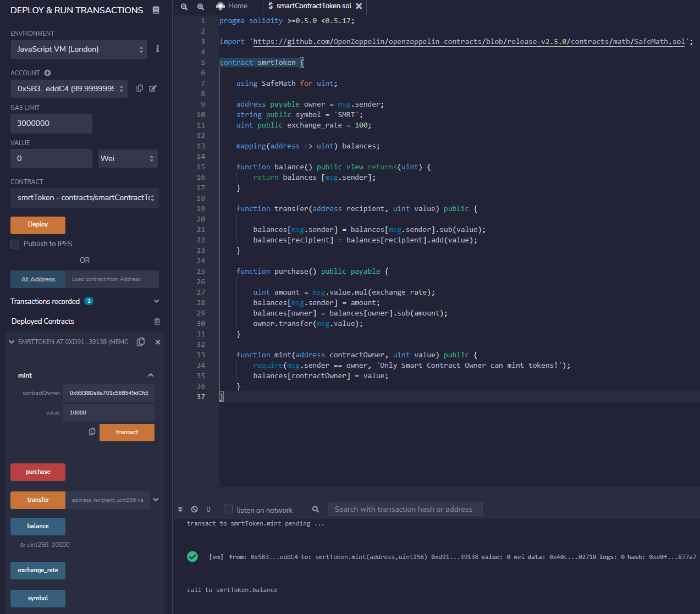Click the red purchase button
This screenshot has height=614, width=700.
point(38,472)
